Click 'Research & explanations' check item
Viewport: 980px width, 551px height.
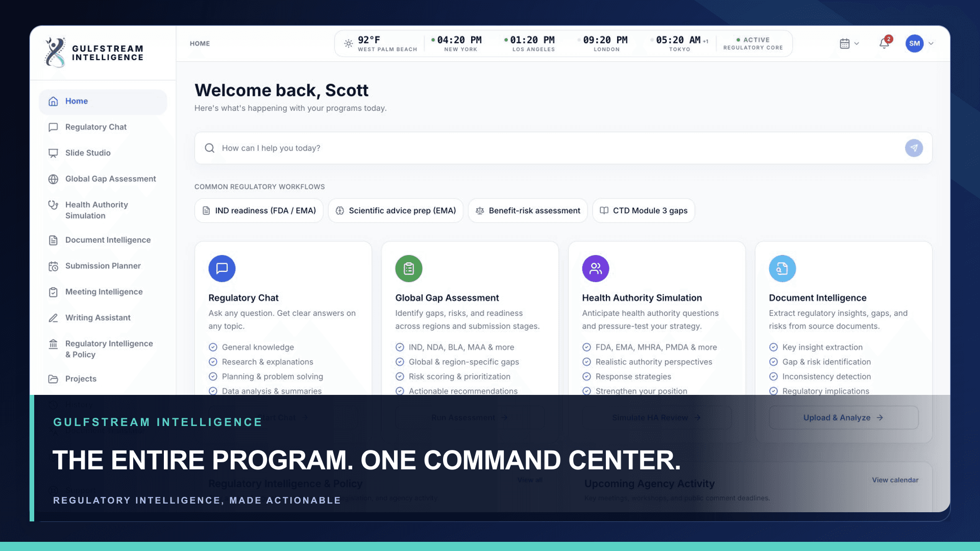[261, 362]
